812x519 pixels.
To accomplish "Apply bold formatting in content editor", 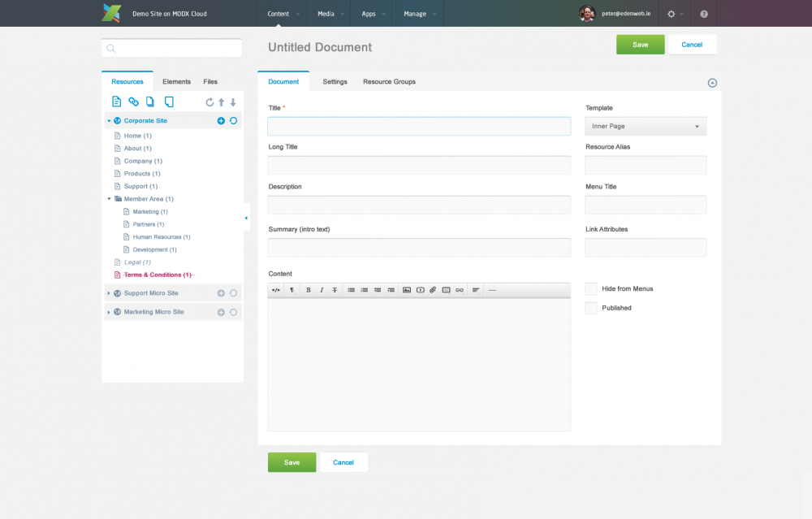I will click(x=308, y=290).
